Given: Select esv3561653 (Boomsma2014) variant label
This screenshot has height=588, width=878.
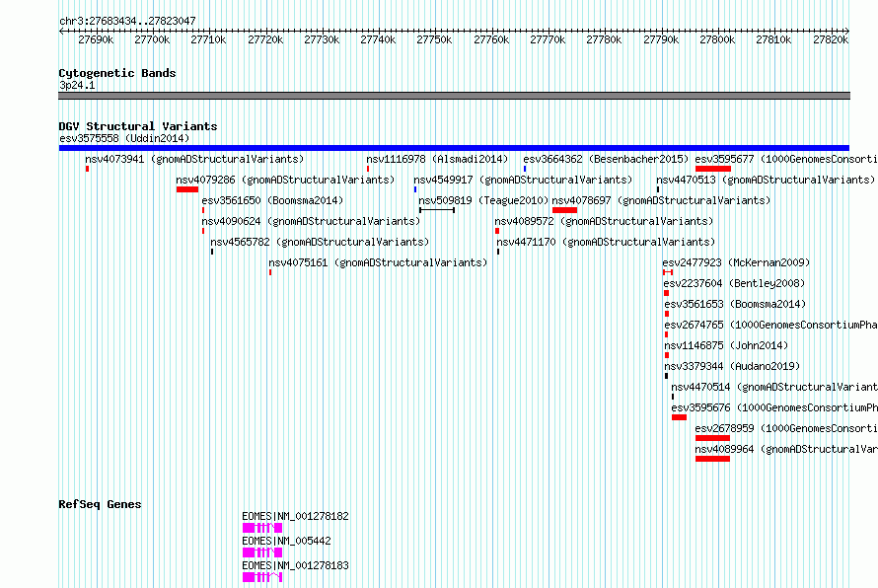Looking at the screenshot, I should [x=735, y=304].
